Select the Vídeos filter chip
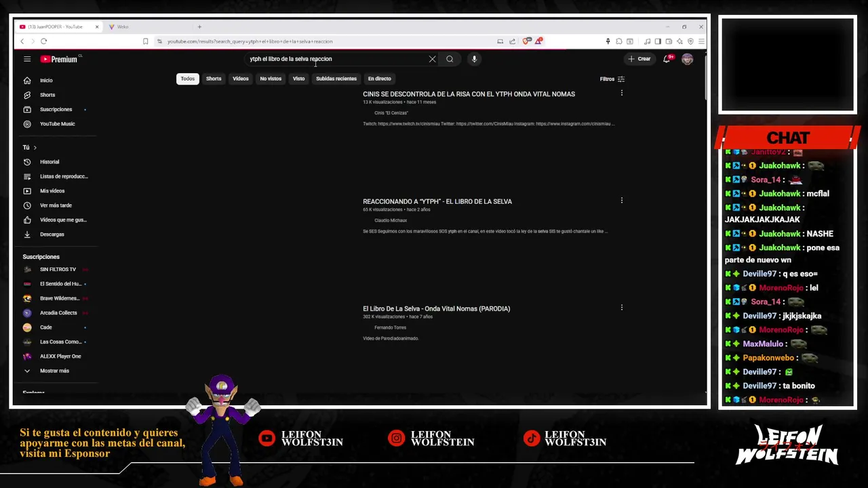Image resolution: width=868 pixels, height=488 pixels. pos(241,79)
